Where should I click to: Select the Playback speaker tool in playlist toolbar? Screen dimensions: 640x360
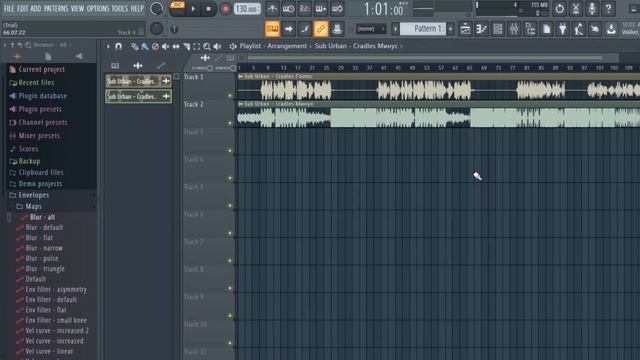click(217, 47)
